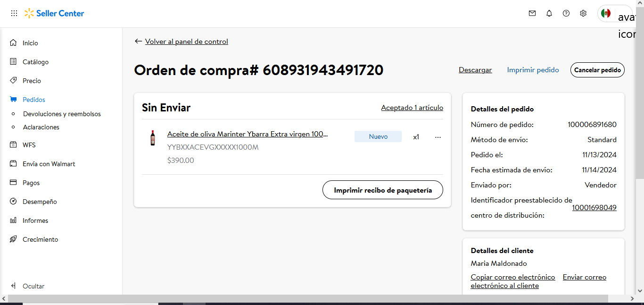Image resolution: width=644 pixels, height=305 pixels.
Task: Click Imprimir recibo de paquetería button
Action: (383, 190)
